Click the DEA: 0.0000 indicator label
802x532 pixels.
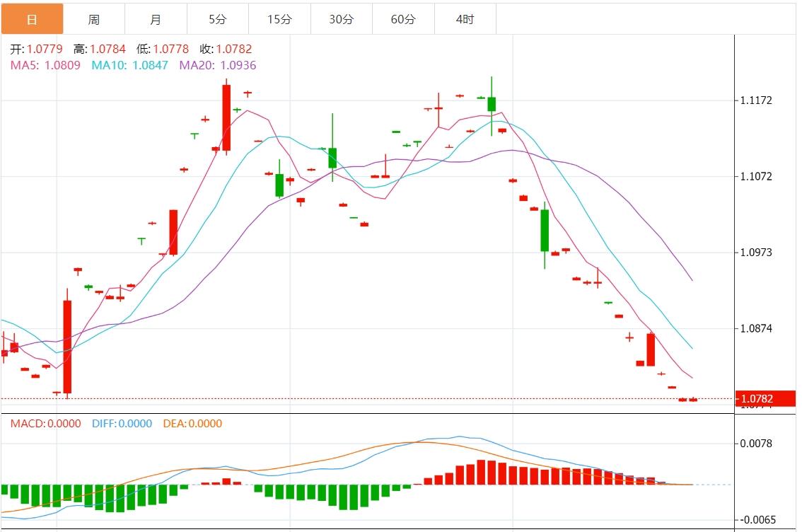point(192,424)
